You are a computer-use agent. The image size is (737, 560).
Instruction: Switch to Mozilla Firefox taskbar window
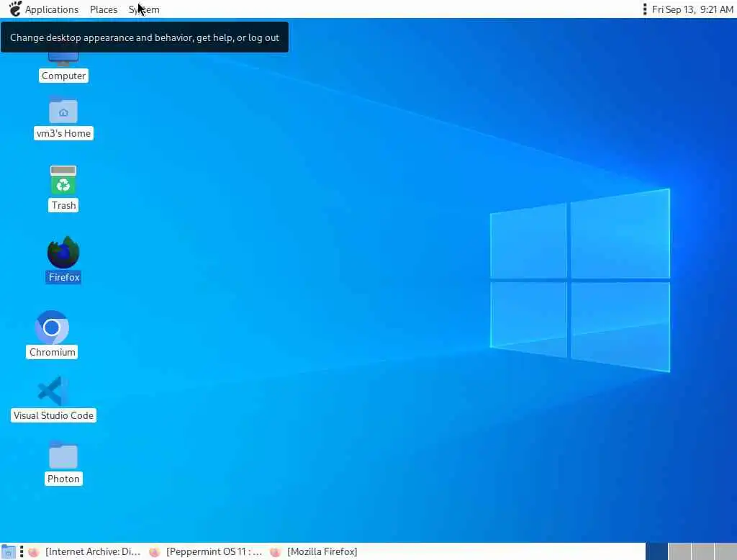coord(314,551)
